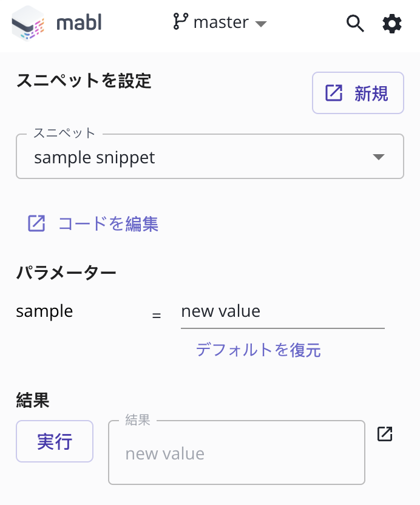Image resolution: width=420 pixels, height=505 pixels.
Task: Click the スニペットを設定 heading
Action: (84, 81)
